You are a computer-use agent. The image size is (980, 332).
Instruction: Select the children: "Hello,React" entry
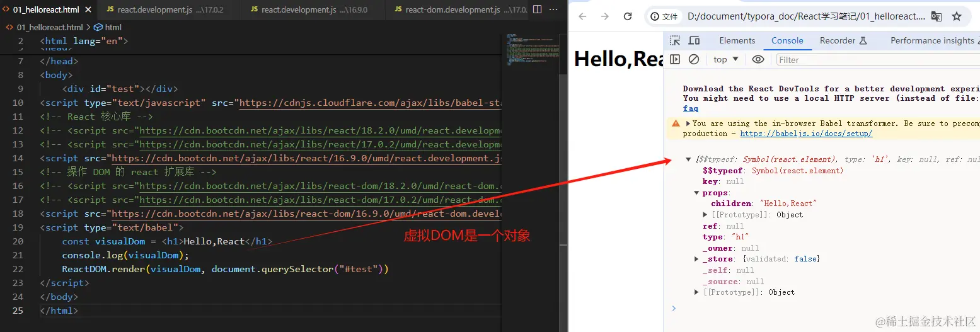(x=763, y=203)
